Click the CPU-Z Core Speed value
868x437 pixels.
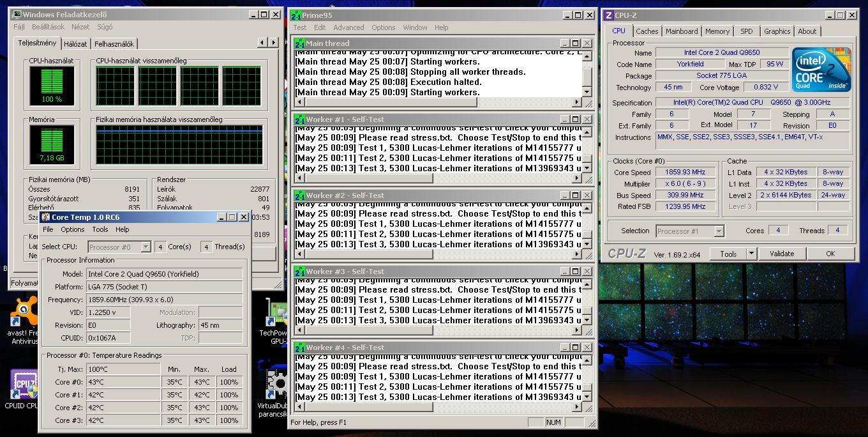pos(686,172)
